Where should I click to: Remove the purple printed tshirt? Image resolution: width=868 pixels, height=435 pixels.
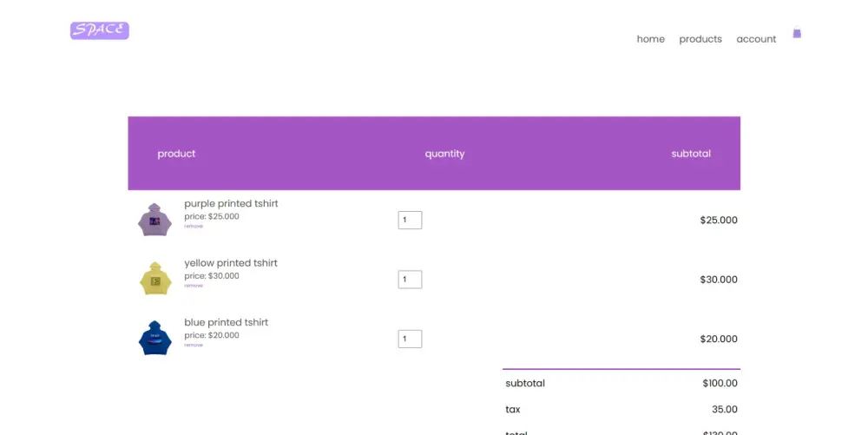(194, 227)
